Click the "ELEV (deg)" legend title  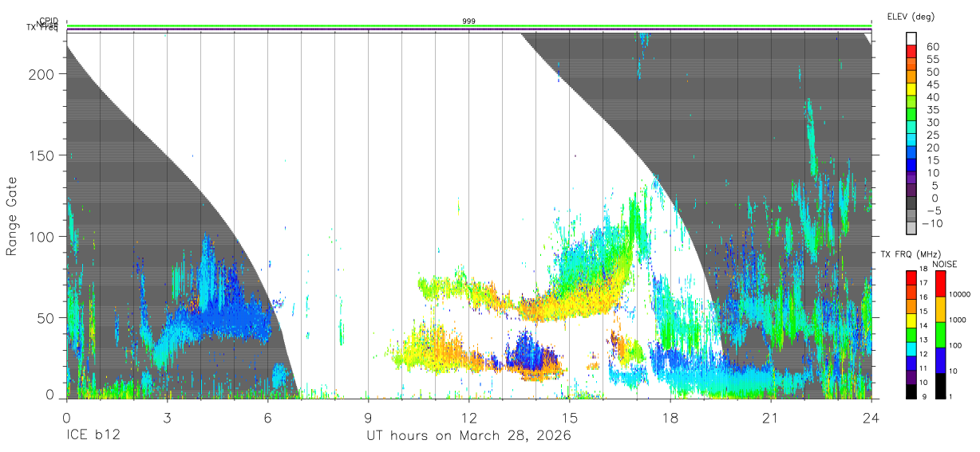click(x=911, y=17)
